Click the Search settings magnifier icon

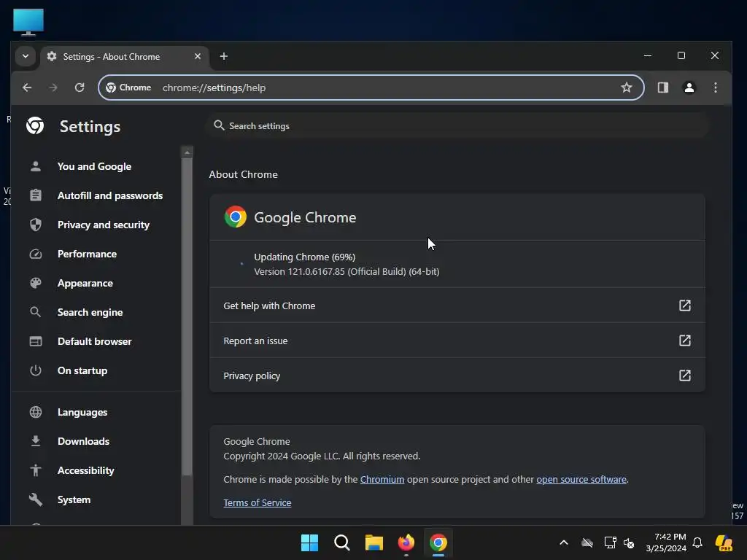point(219,125)
